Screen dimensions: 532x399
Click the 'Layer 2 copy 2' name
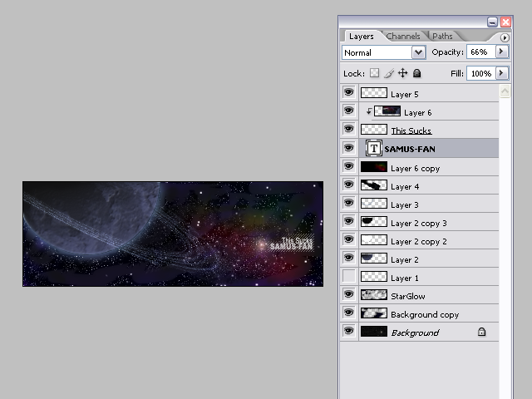[x=419, y=242]
